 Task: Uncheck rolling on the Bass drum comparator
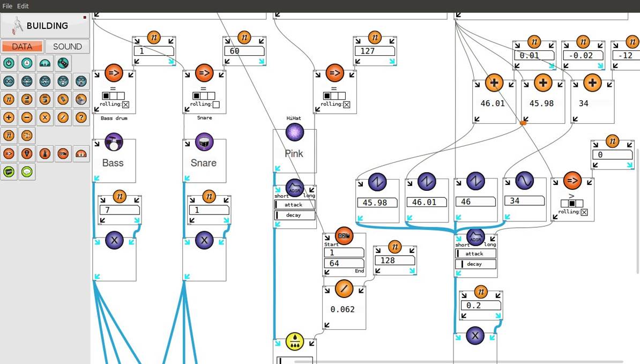coord(126,105)
